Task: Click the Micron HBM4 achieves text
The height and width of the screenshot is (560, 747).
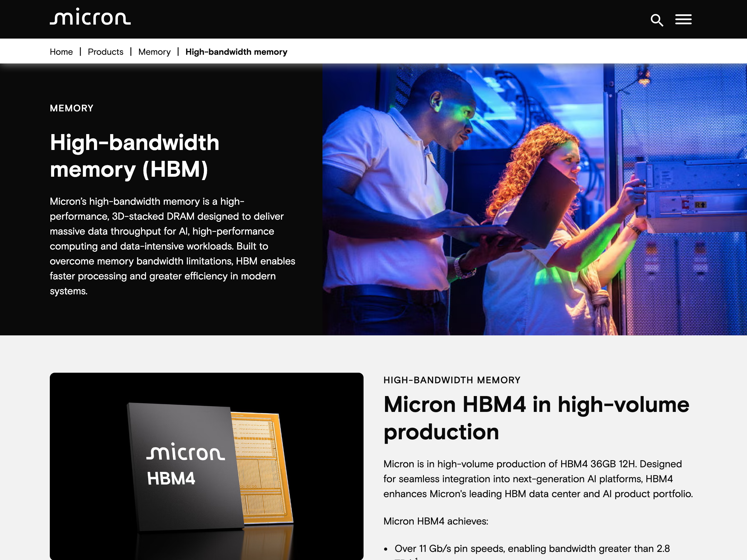Action: coord(436,521)
